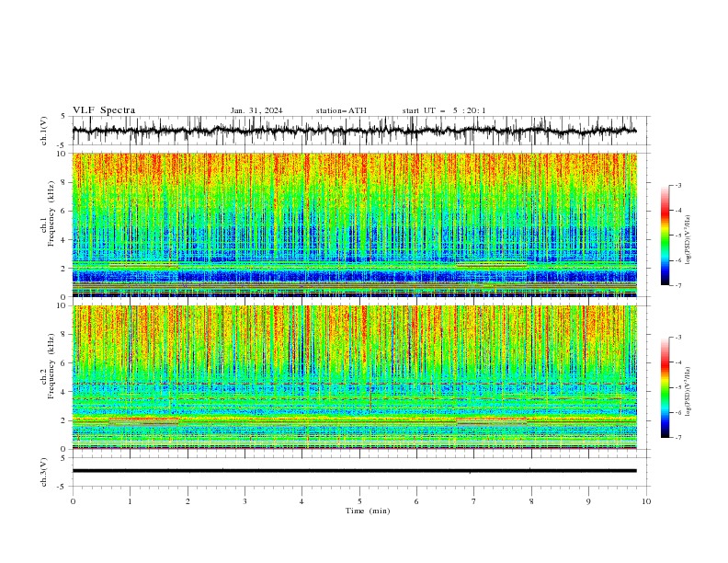728x563 pixels.
Task: Click the time axis tick label "6"
Action: pos(416,501)
